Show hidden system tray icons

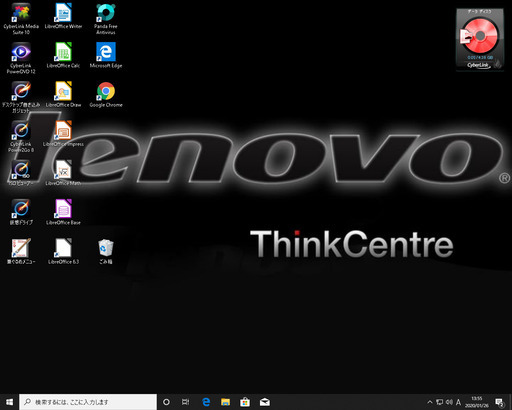coord(430,402)
